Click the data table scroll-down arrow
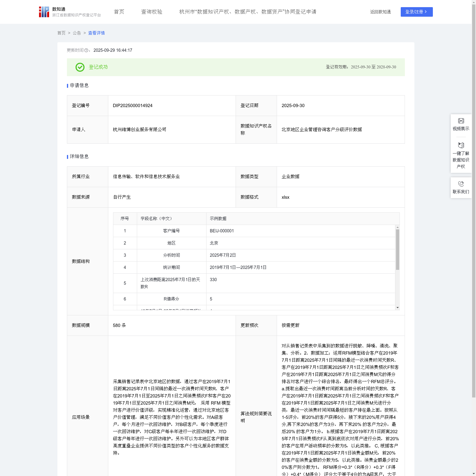The height and width of the screenshot is (476, 476). 397,308
